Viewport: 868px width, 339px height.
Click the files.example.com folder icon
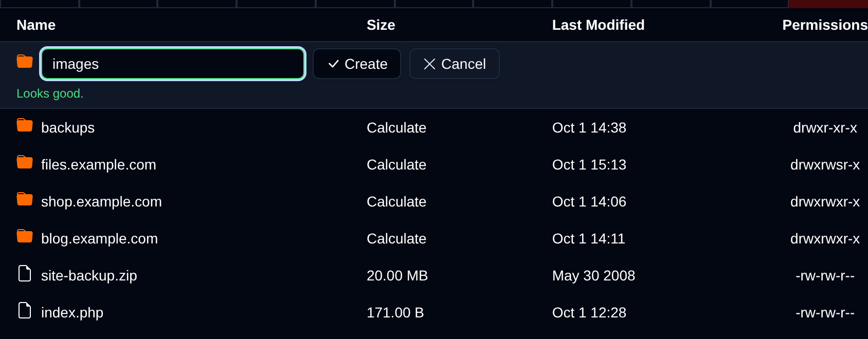click(x=25, y=162)
